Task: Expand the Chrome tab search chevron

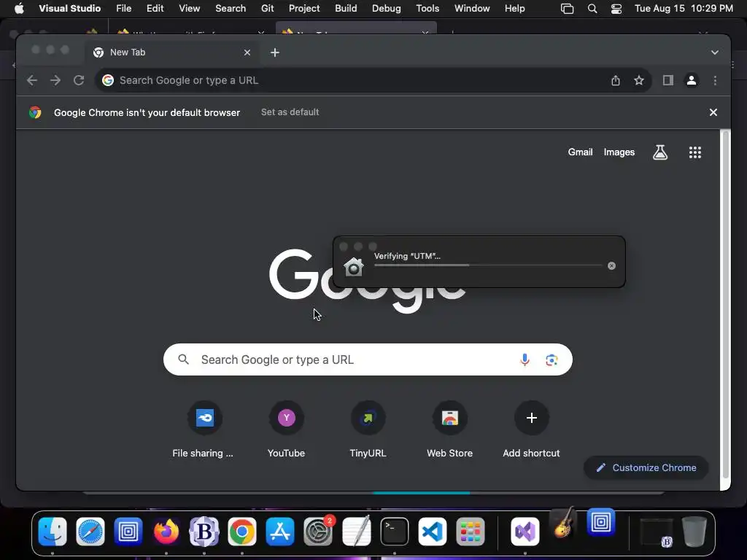Action: (715, 52)
